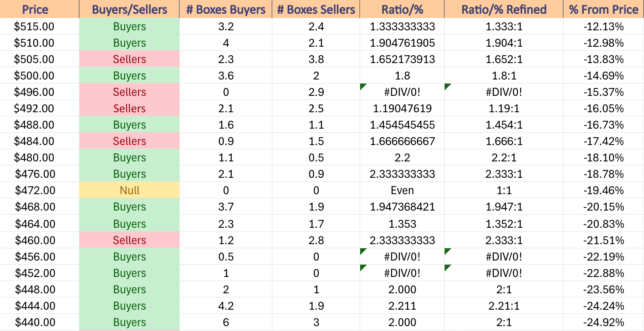Select the 2.21:1 refined ratio cell

(504, 306)
